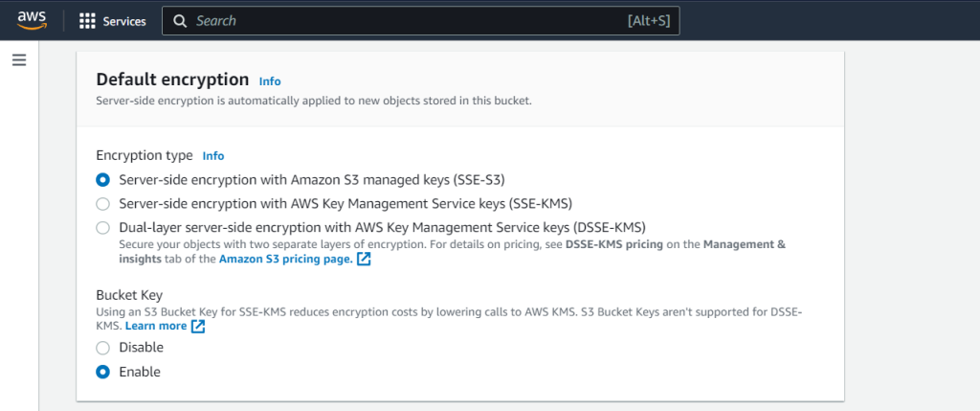
Task: Select Disable for Bucket Key
Action: coord(103,348)
